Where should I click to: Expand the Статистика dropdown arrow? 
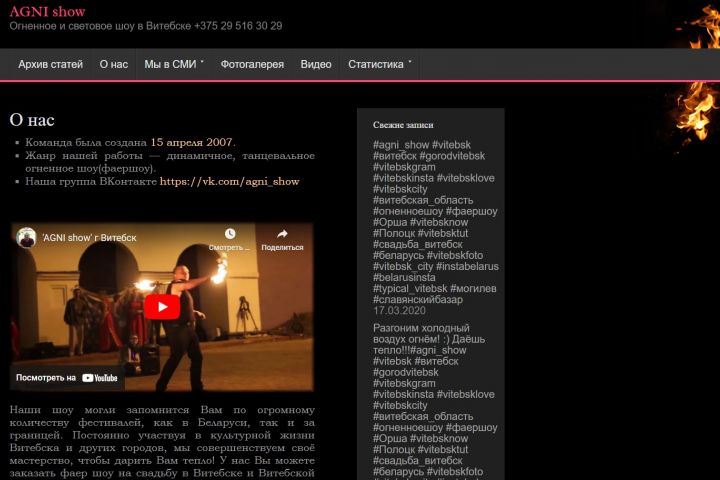click(410, 62)
